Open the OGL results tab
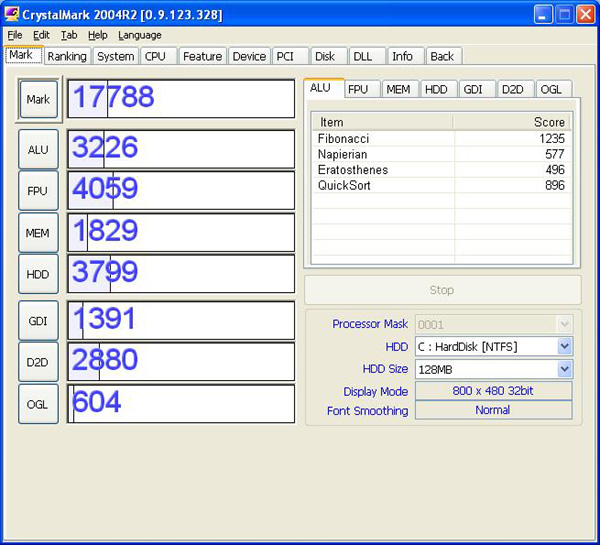Viewport: 600px width, 545px height. point(551,89)
